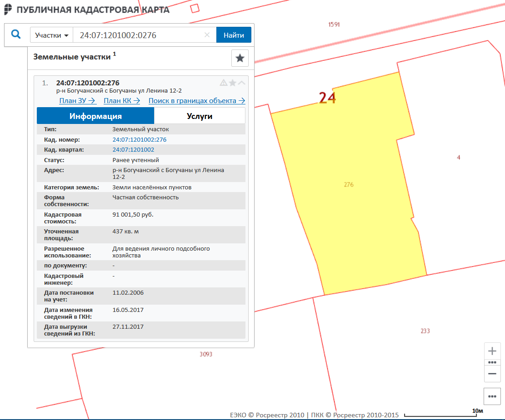The height and width of the screenshot is (420, 505).
Task: Open the map tools menu below zoom controls
Action: [x=492, y=396]
